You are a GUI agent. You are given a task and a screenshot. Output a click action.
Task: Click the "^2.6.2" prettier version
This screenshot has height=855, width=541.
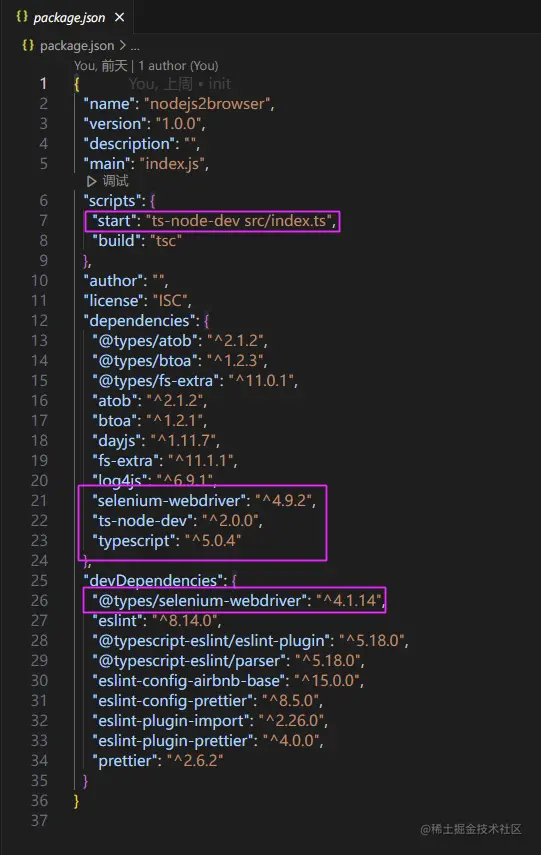195,761
